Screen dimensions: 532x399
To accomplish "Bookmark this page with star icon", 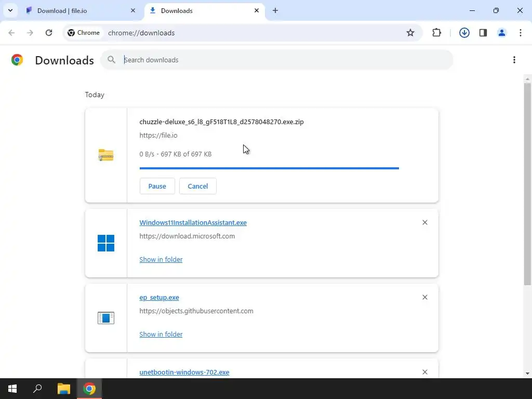I will [410, 33].
